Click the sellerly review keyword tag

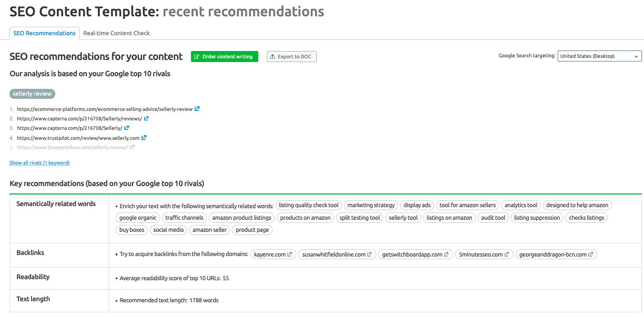pos(32,94)
